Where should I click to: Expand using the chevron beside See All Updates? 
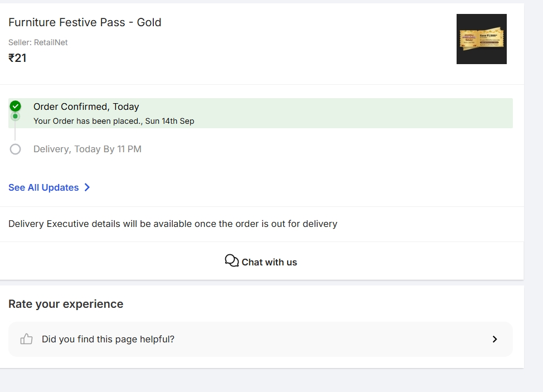[87, 187]
